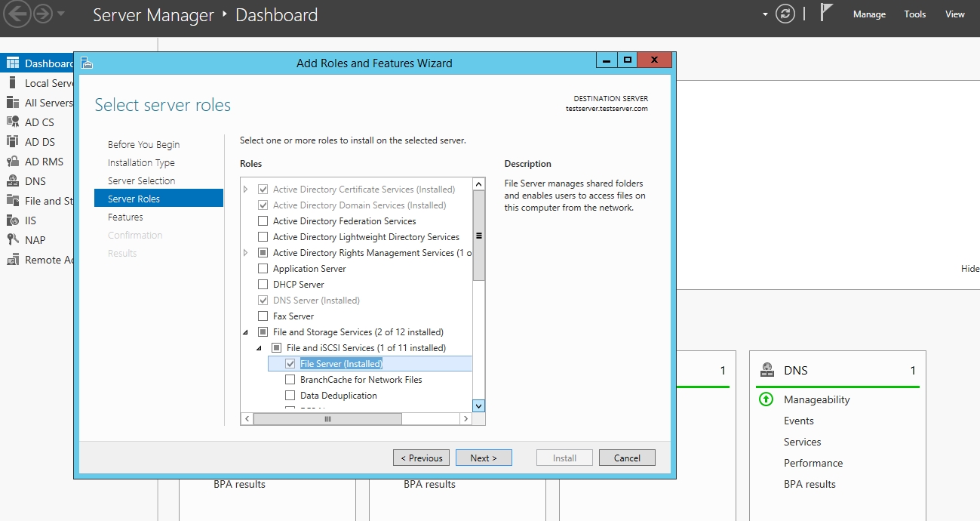
Task: Click the Hide link on the dashboard
Action: (x=970, y=268)
